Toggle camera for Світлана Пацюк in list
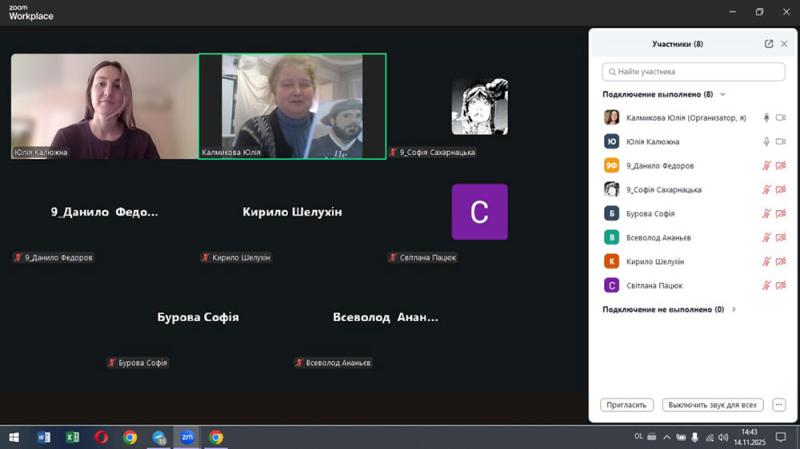The width and height of the screenshot is (800, 449). (780, 285)
